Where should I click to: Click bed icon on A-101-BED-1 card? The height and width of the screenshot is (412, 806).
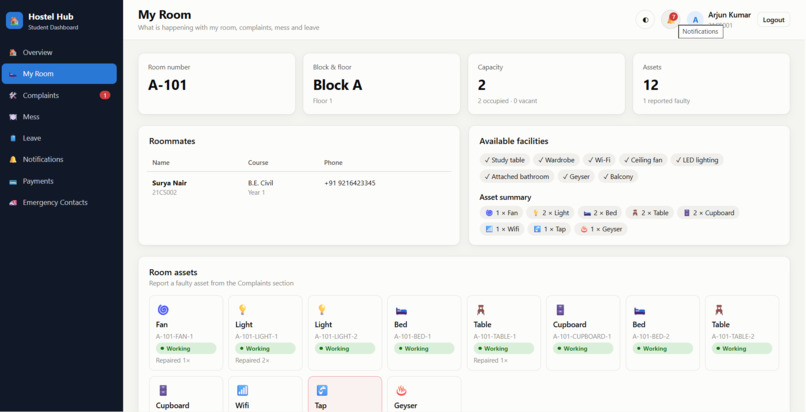coord(401,310)
